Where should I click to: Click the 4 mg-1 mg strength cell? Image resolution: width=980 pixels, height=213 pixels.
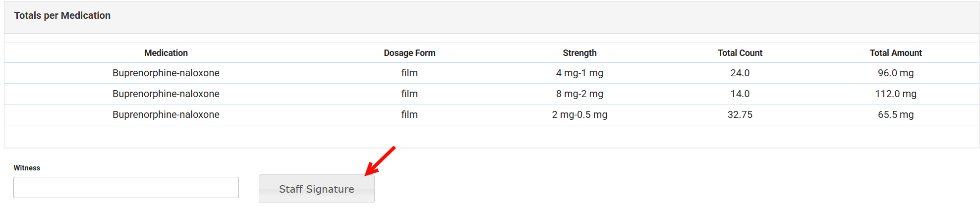[x=579, y=73]
